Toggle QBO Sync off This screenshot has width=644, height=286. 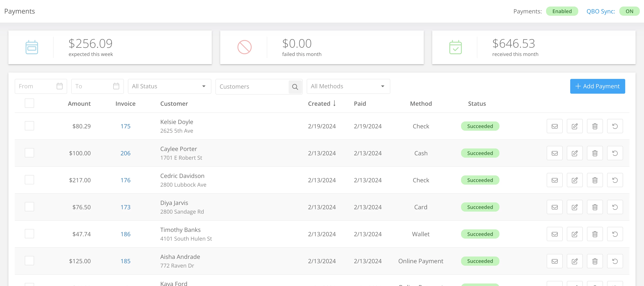[630, 11]
